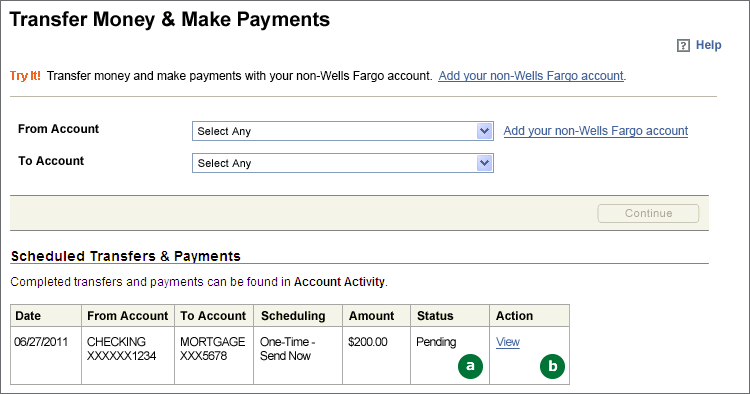Click the To Account field label
The height and width of the screenshot is (394, 750).
coord(51,161)
